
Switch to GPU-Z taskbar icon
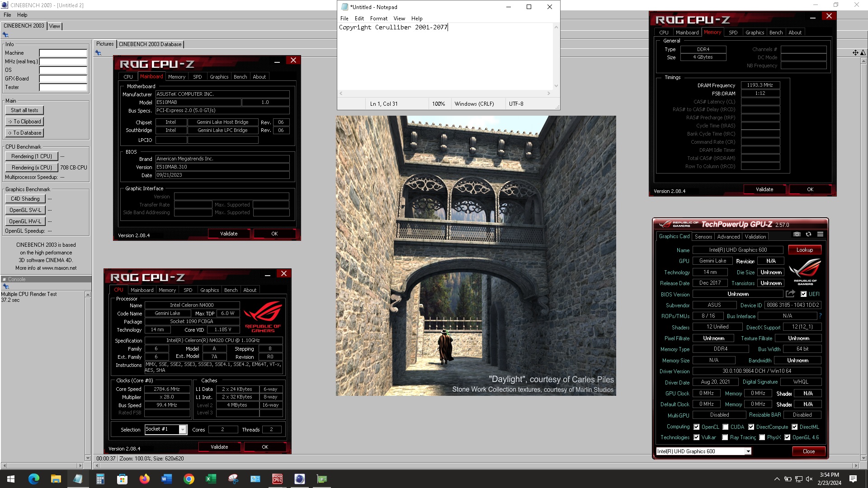coord(321,479)
